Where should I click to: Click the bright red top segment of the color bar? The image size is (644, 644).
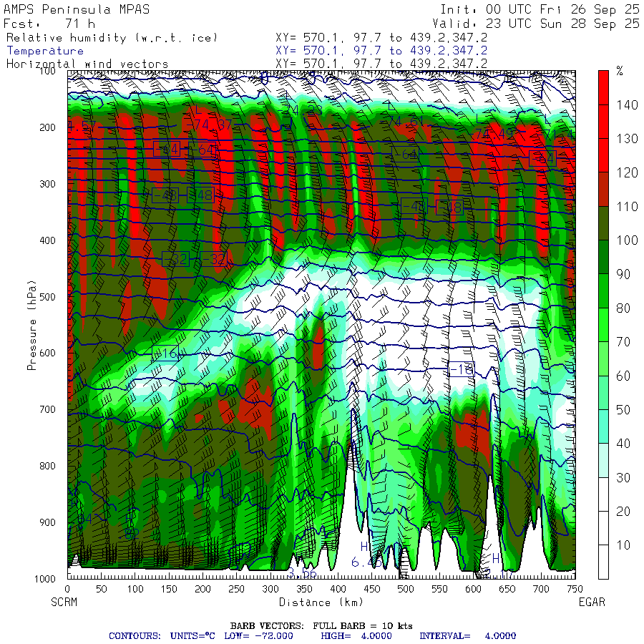(603, 87)
